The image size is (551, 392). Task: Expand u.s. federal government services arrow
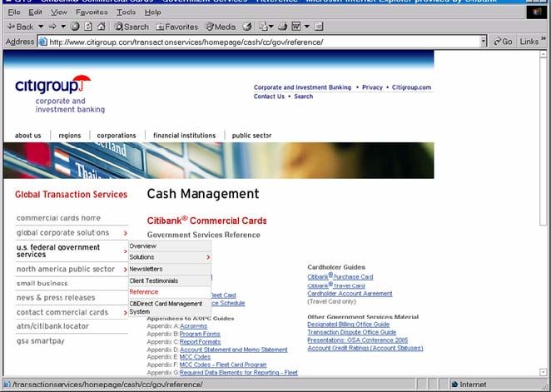tap(126, 251)
